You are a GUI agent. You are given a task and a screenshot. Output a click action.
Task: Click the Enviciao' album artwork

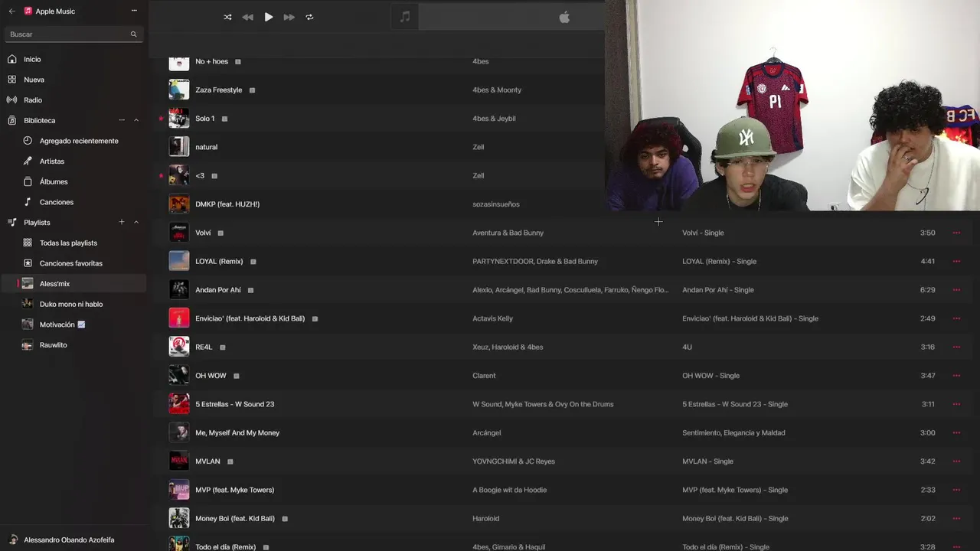[x=179, y=318]
